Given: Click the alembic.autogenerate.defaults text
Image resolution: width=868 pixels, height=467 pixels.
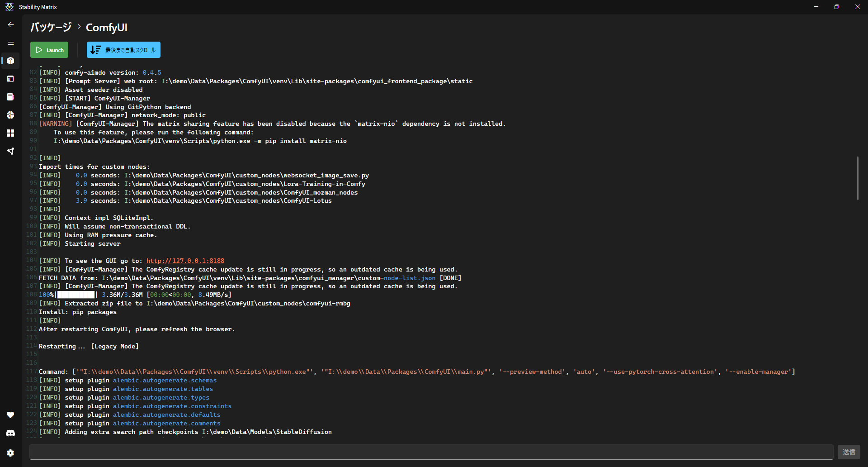Looking at the screenshot, I should 167,415.
